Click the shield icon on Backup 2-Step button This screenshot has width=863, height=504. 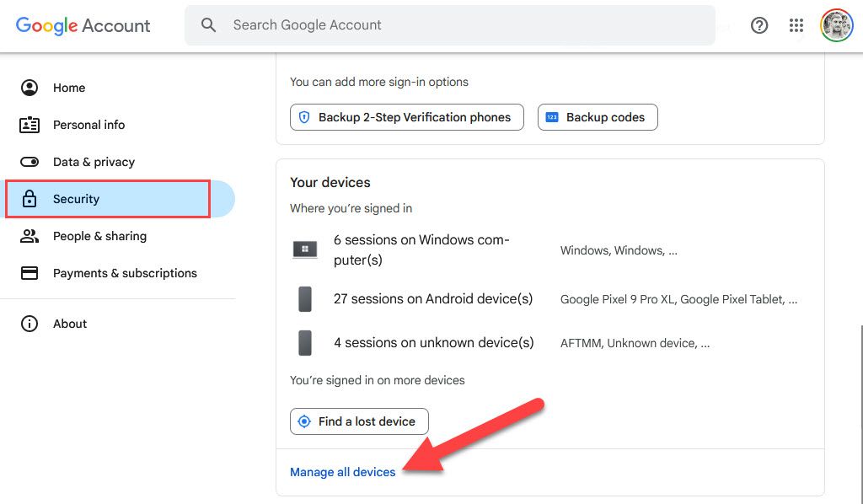pyautogui.click(x=304, y=117)
